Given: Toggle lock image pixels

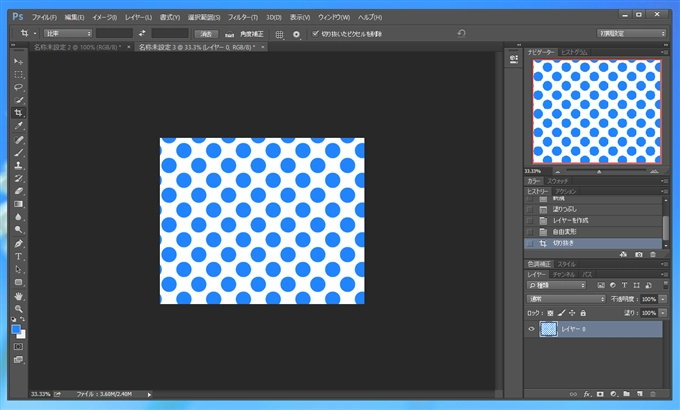Looking at the screenshot, I should pos(561,313).
